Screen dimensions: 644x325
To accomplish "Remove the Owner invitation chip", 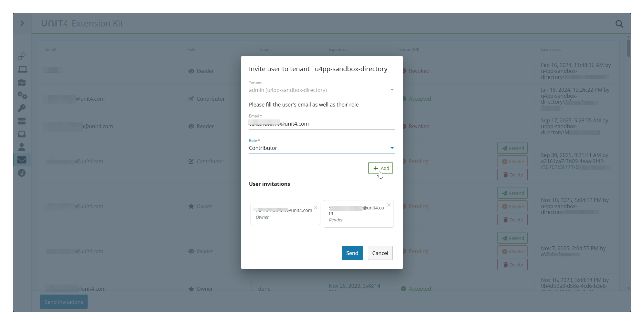I will pyautogui.click(x=316, y=207).
